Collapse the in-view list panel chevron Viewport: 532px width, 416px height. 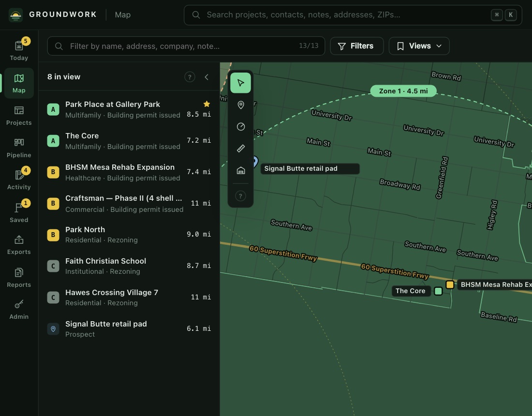(x=207, y=77)
